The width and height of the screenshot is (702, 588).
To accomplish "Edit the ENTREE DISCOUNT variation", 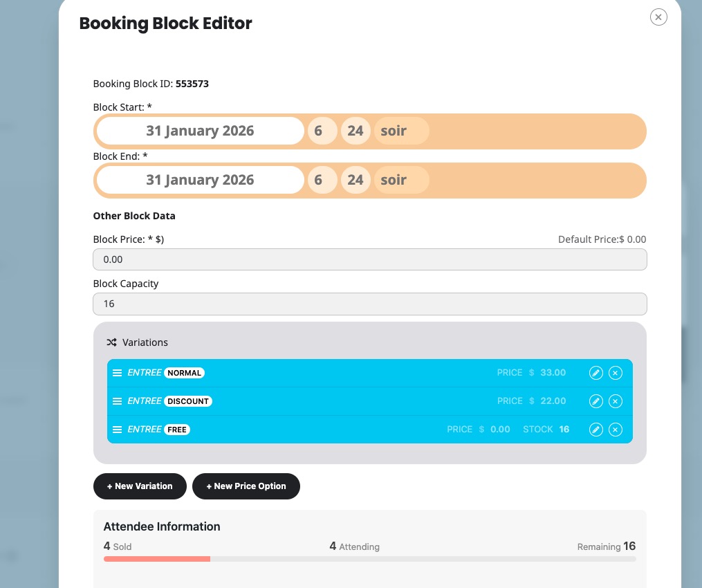I will coord(595,401).
